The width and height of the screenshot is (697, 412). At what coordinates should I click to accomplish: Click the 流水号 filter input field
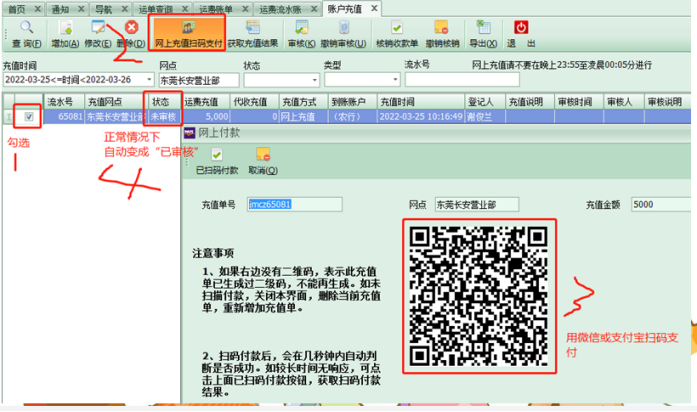click(462, 80)
